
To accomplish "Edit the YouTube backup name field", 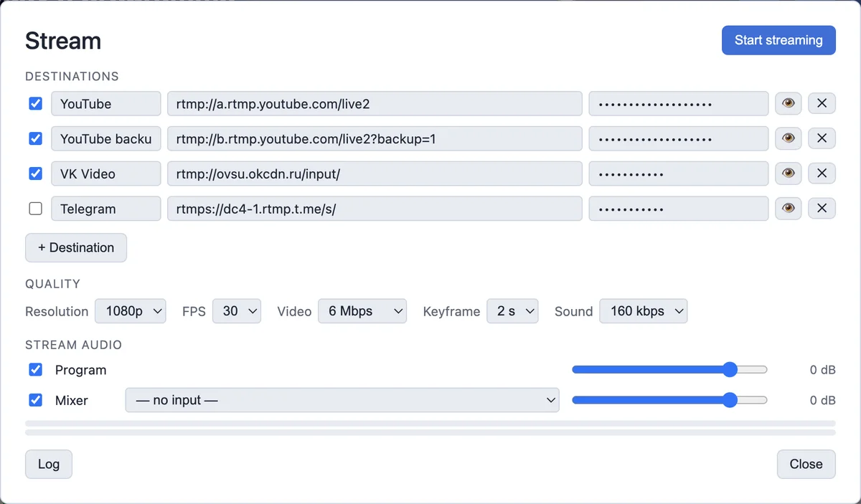I will (x=106, y=138).
